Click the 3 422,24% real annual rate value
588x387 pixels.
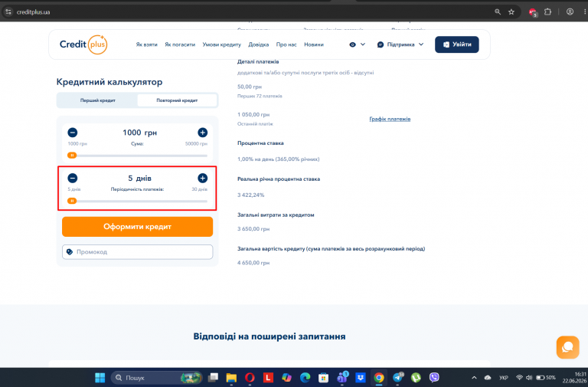250,195
